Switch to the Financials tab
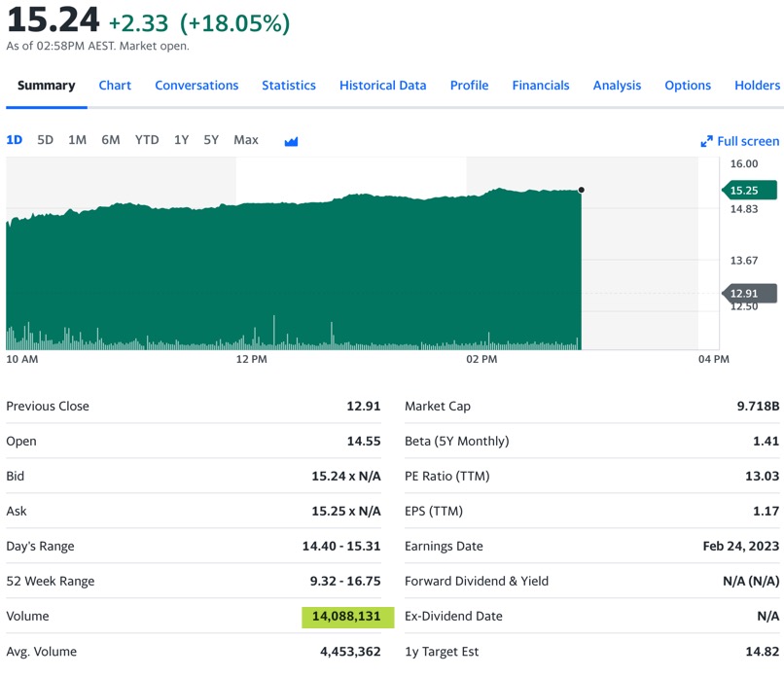Viewport: 784px width, 677px height. point(541,86)
